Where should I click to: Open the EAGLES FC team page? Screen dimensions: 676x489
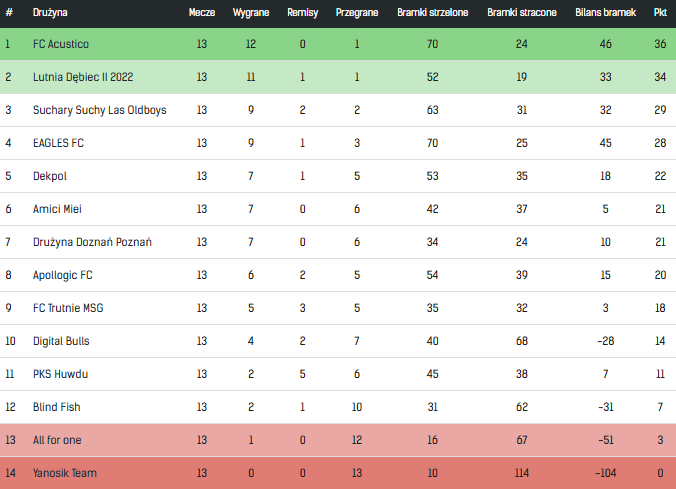[58, 143]
